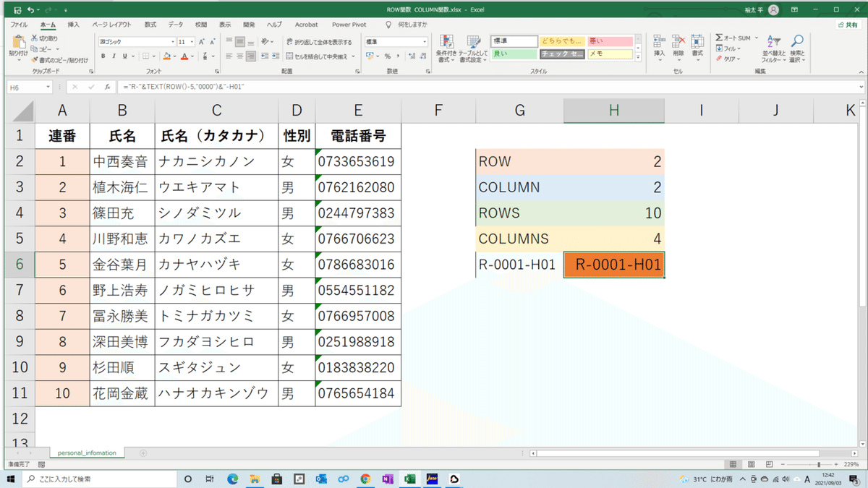The width and height of the screenshot is (868, 488).
Task: Click Sort & Filter (並べ替えとフィルター)
Action: [x=773, y=48]
